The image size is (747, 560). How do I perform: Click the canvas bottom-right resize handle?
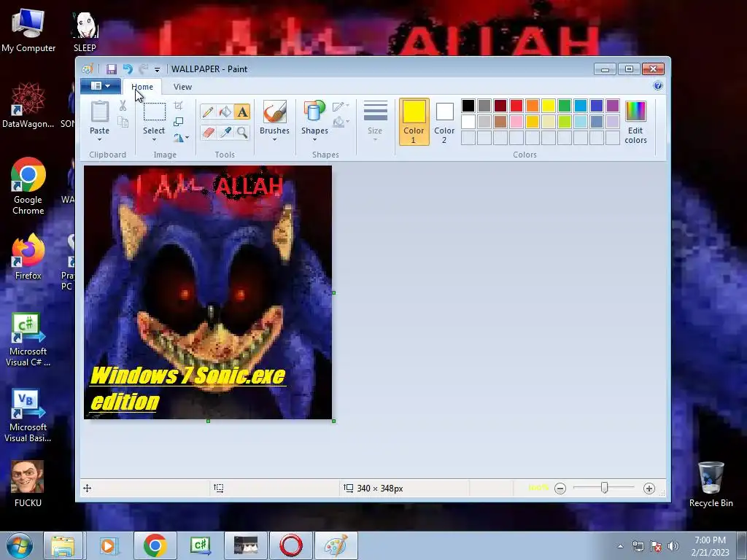click(333, 421)
